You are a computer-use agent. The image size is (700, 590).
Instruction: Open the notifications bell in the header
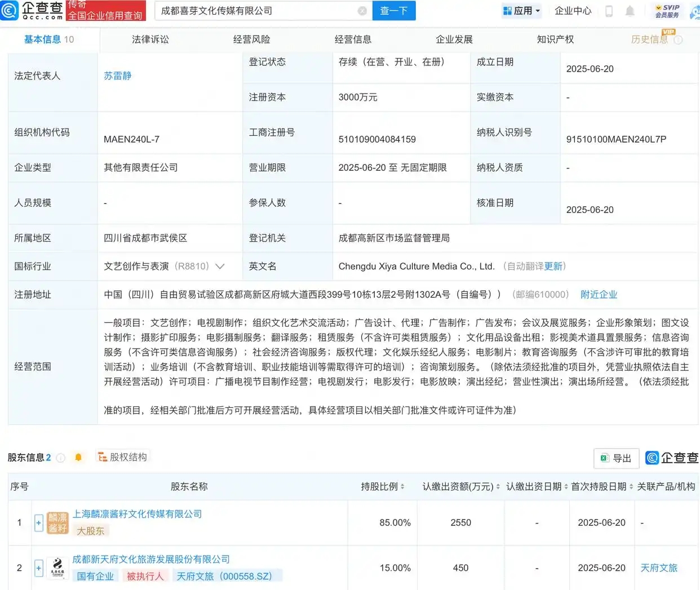630,11
